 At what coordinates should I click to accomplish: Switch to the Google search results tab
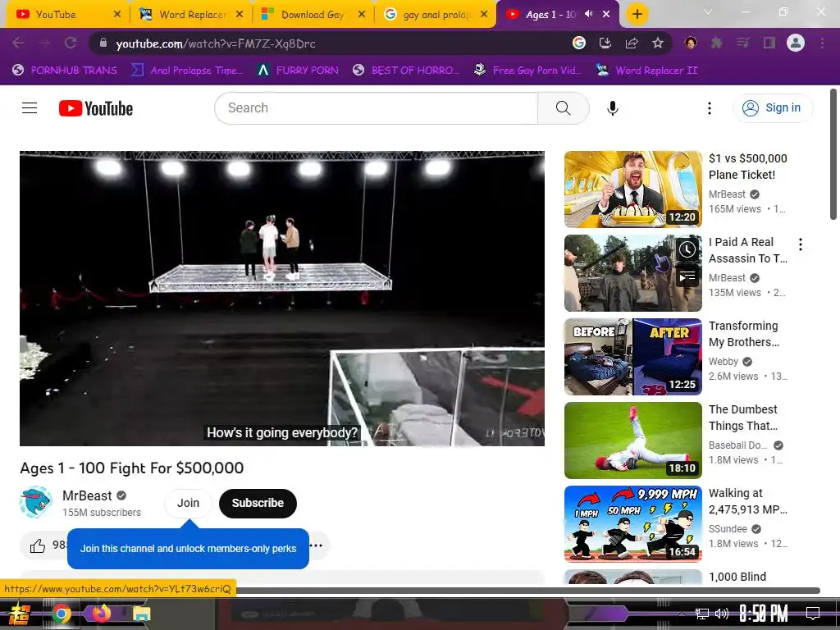tap(435, 15)
